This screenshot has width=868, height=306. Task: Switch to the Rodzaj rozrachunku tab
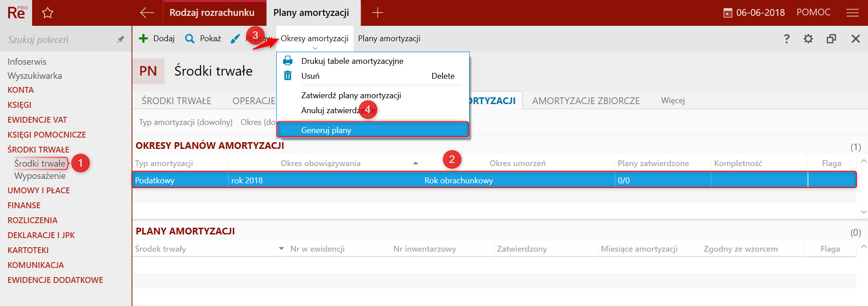pos(212,13)
